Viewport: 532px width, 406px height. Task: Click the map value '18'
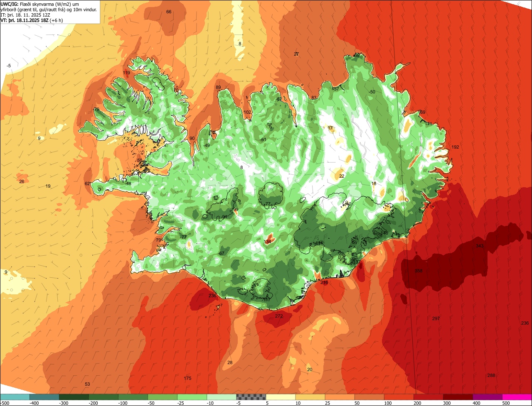coord(374,184)
